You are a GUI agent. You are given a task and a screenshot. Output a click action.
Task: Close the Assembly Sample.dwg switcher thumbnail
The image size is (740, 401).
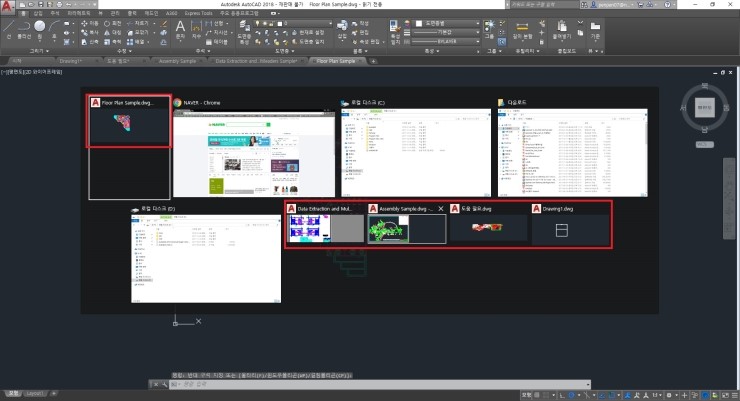coord(441,209)
